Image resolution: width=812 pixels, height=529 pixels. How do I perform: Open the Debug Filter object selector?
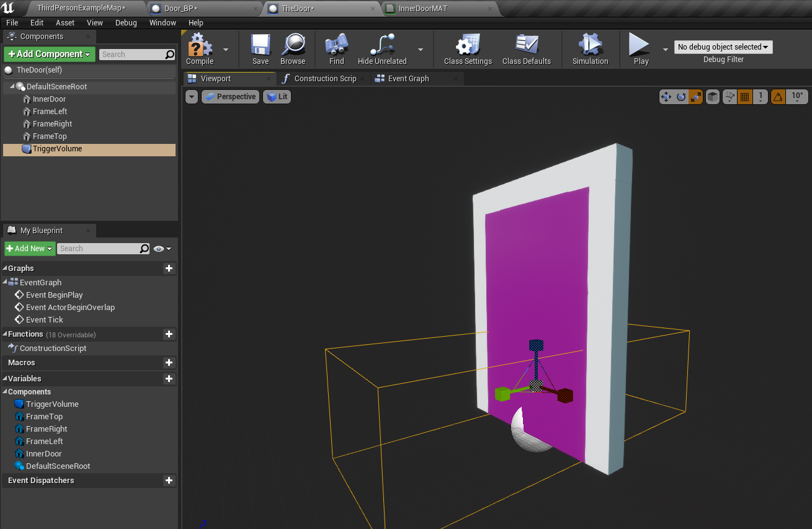(x=723, y=47)
